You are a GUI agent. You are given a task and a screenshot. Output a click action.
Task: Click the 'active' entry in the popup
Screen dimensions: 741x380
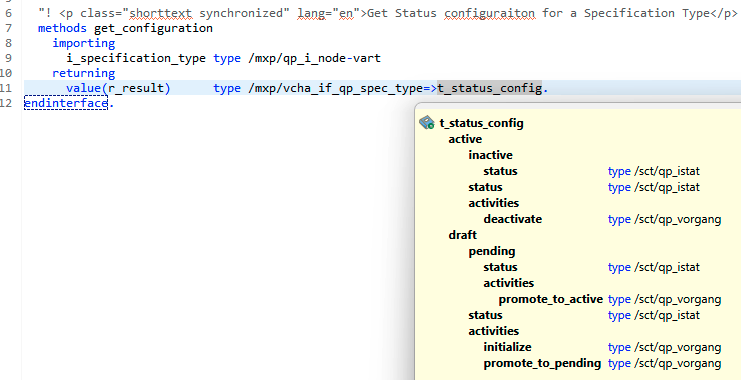[x=465, y=139]
